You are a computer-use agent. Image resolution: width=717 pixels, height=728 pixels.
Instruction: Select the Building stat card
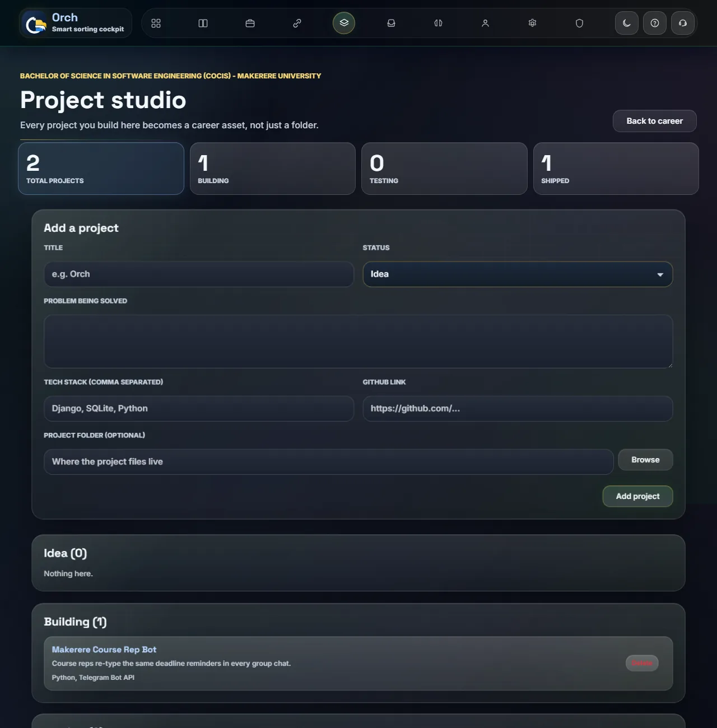coord(273,169)
